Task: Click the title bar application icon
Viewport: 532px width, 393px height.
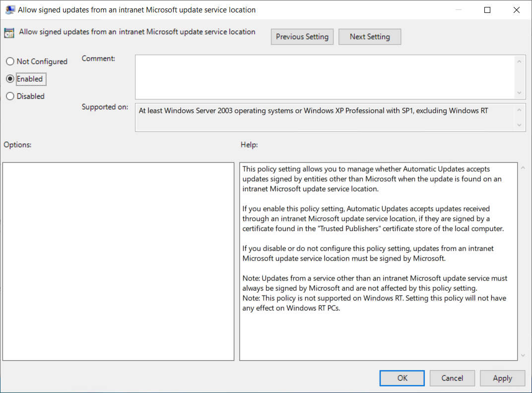Action: [x=10, y=10]
